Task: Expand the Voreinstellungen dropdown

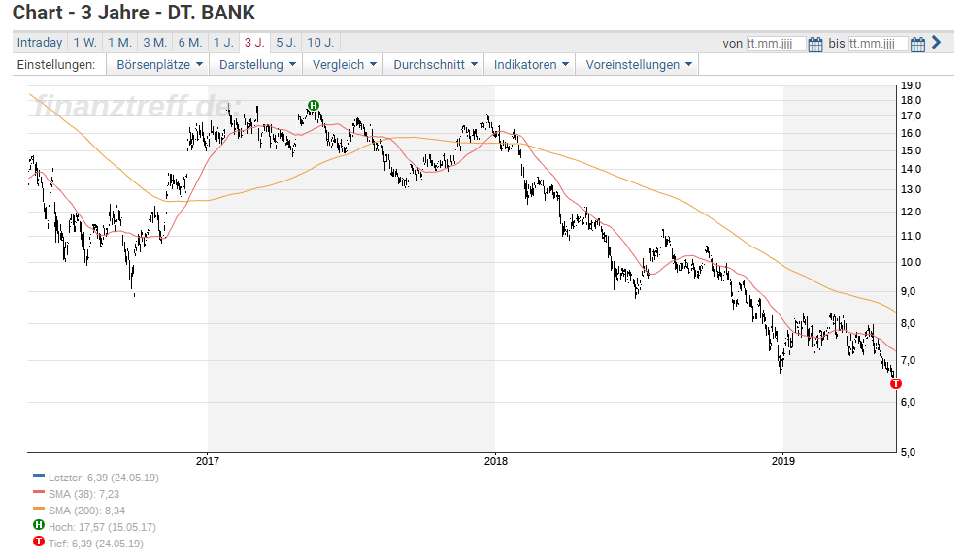Action: click(638, 65)
